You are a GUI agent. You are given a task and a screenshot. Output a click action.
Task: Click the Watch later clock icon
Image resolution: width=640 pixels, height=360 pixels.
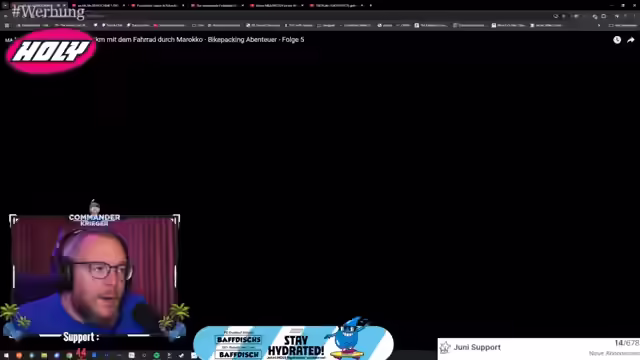(617, 40)
